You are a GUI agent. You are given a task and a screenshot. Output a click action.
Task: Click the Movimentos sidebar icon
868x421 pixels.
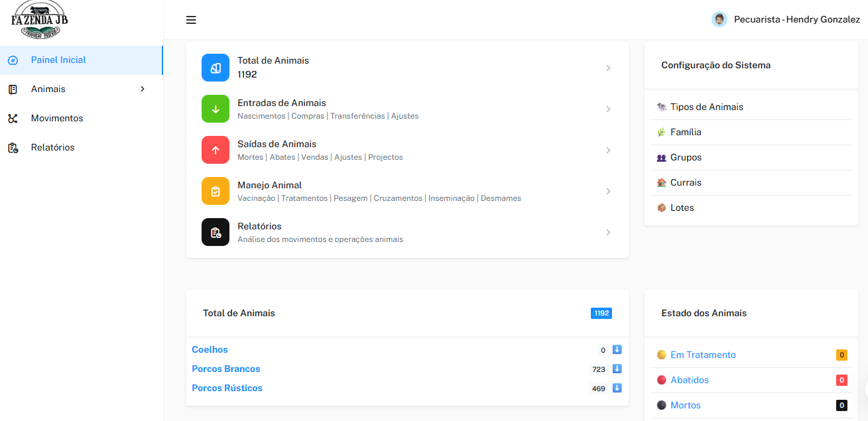[x=13, y=119]
